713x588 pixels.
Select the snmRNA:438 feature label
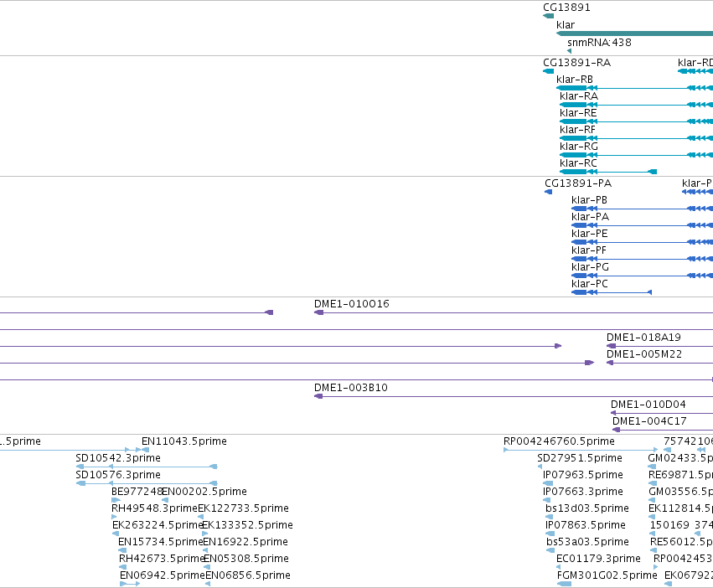[x=599, y=43]
